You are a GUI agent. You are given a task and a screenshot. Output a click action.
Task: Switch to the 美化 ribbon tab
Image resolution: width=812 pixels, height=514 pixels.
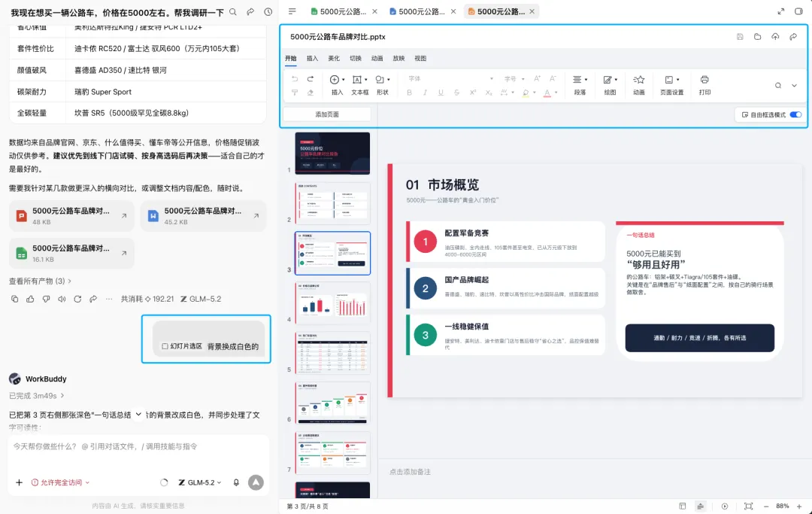pos(334,59)
